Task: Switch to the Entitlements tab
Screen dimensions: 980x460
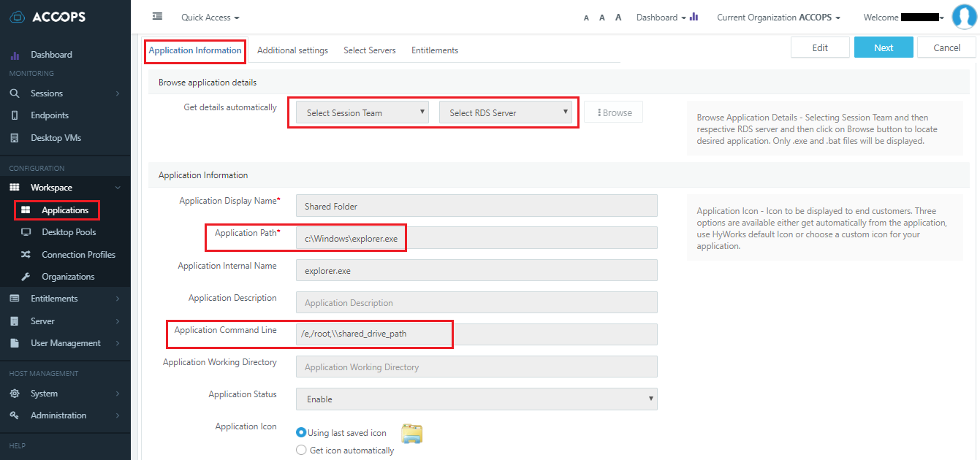Action: (435, 50)
